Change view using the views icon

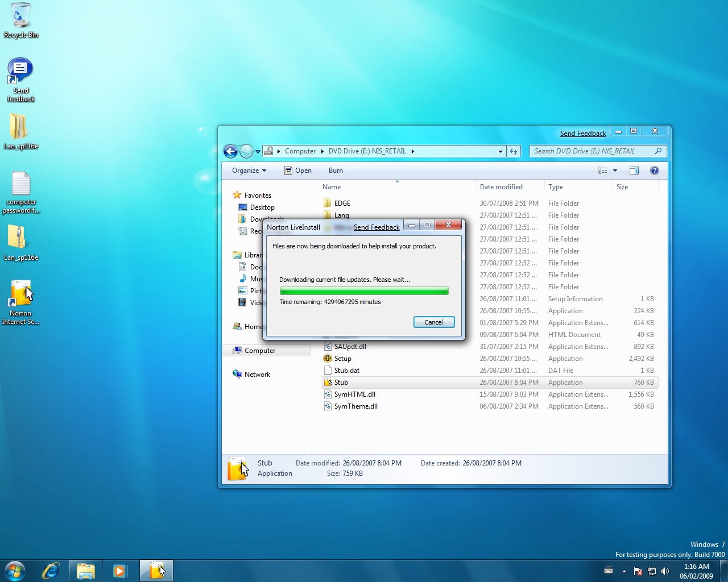[x=603, y=171]
